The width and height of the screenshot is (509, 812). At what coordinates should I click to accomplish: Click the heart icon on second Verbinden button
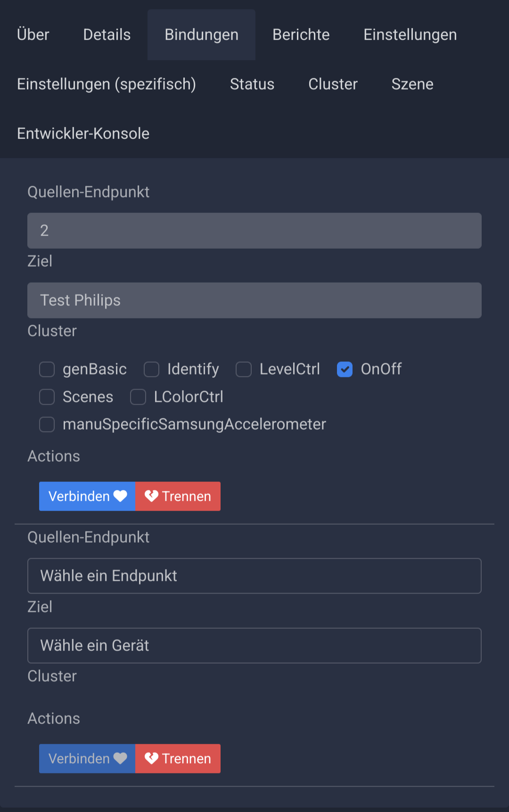(120, 758)
